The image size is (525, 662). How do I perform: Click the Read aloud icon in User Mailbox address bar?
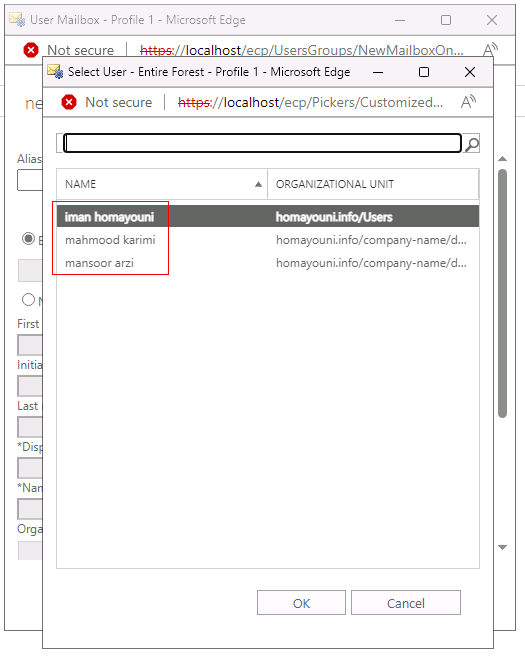point(490,49)
